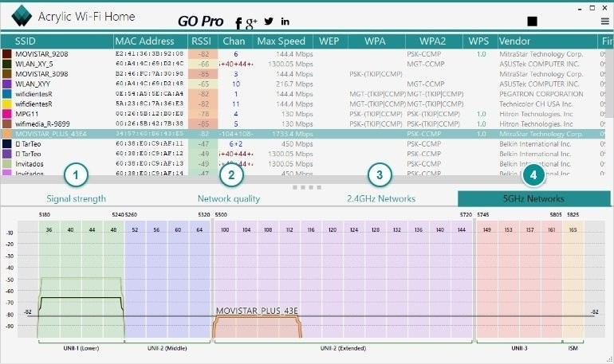Image resolution: width=614 pixels, height=364 pixels.
Task: Click the MOVISTAR_PLUS_43E graph label
Action: click(257, 311)
